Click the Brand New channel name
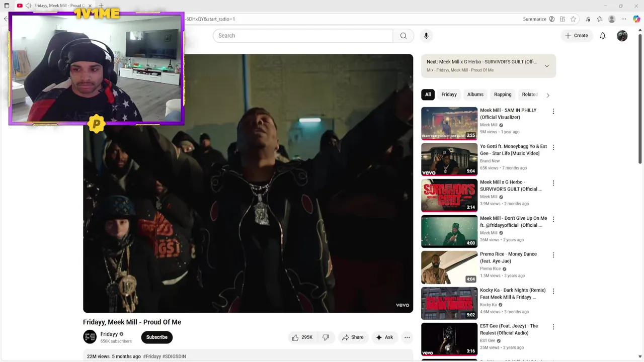Image resolution: width=644 pixels, height=362 pixels. [490, 161]
